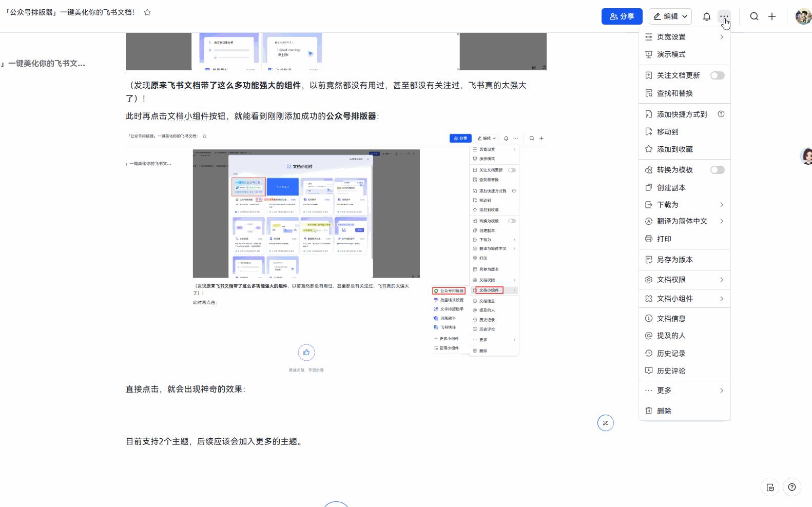Open 文档信息 menu entry

click(x=685, y=319)
